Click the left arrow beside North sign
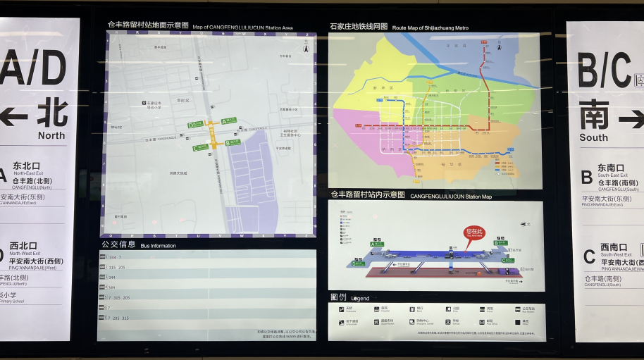This screenshot has height=360, width=644. pos(14,116)
